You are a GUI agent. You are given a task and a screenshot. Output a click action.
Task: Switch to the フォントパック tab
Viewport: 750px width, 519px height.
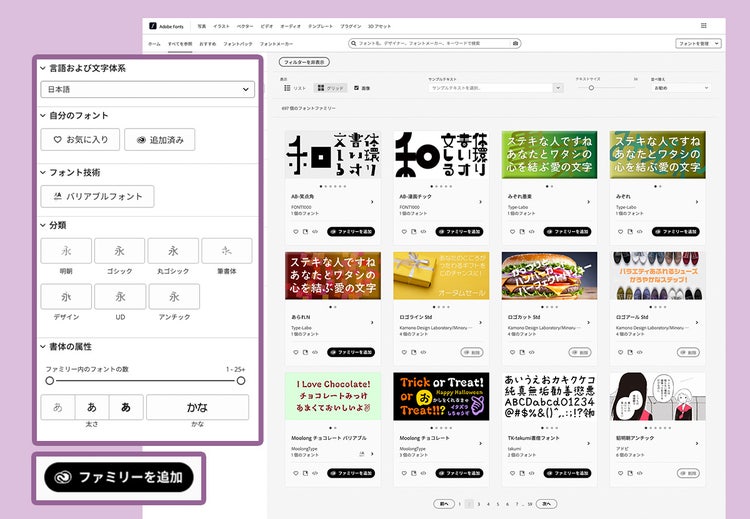238,44
